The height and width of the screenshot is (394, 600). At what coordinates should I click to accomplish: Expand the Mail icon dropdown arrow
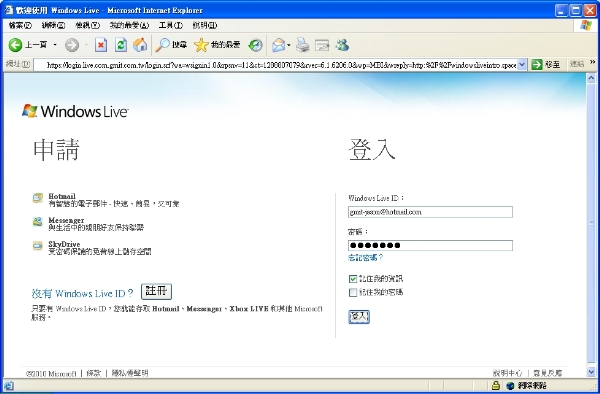pyautogui.click(x=289, y=45)
